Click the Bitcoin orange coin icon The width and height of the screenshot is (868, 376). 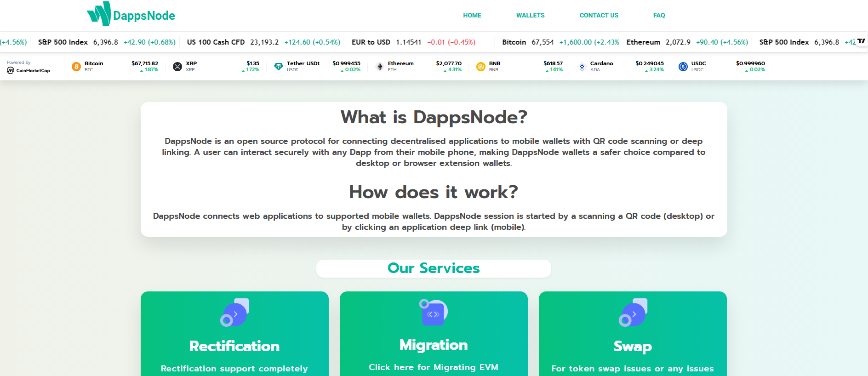(76, 67)
